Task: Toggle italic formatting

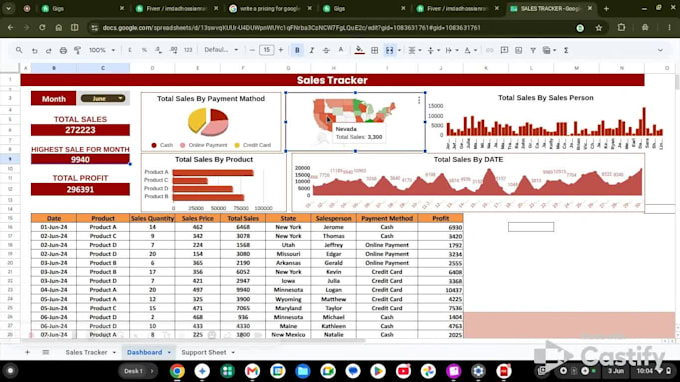Action: click(x=311, y=50)
